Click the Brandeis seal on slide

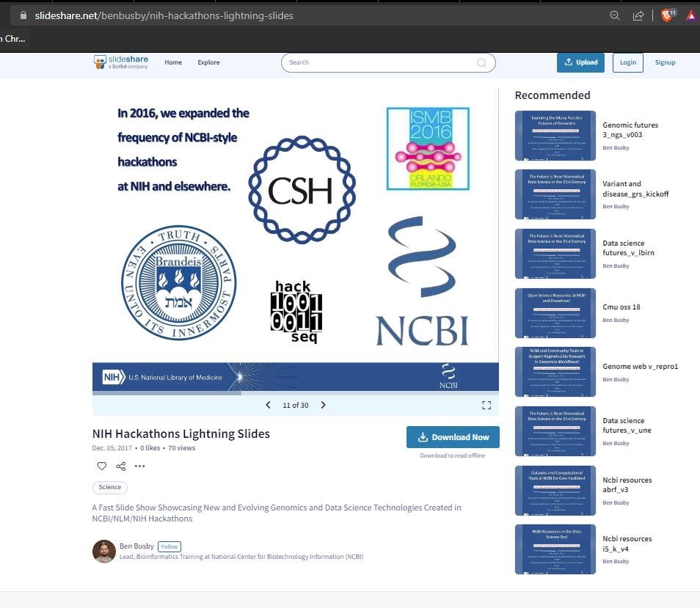coord(178,282)
